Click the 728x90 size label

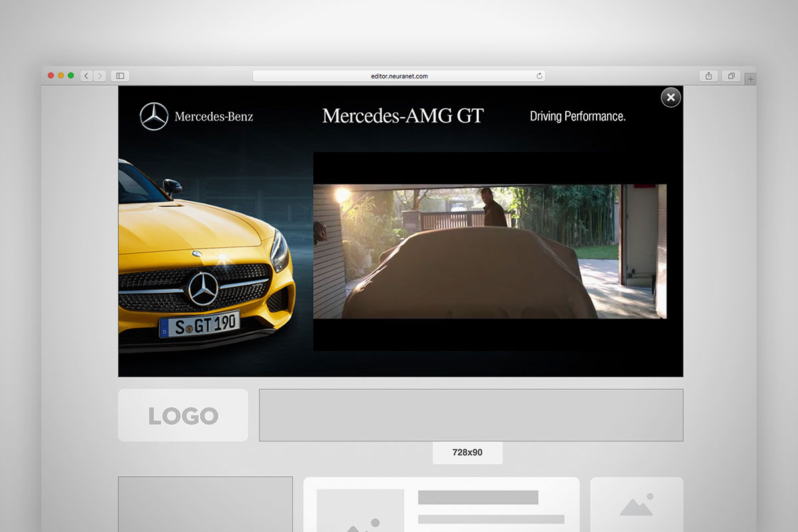(467, 452)
